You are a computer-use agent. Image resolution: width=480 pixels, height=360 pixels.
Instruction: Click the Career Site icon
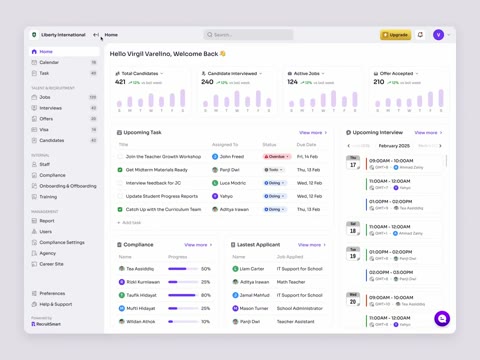tap(34, 264)
